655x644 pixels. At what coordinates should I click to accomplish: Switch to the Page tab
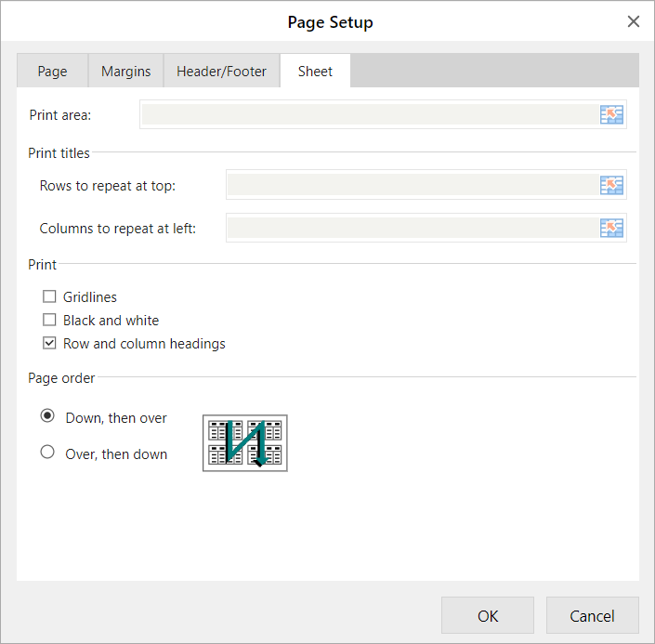click(52, 71)
